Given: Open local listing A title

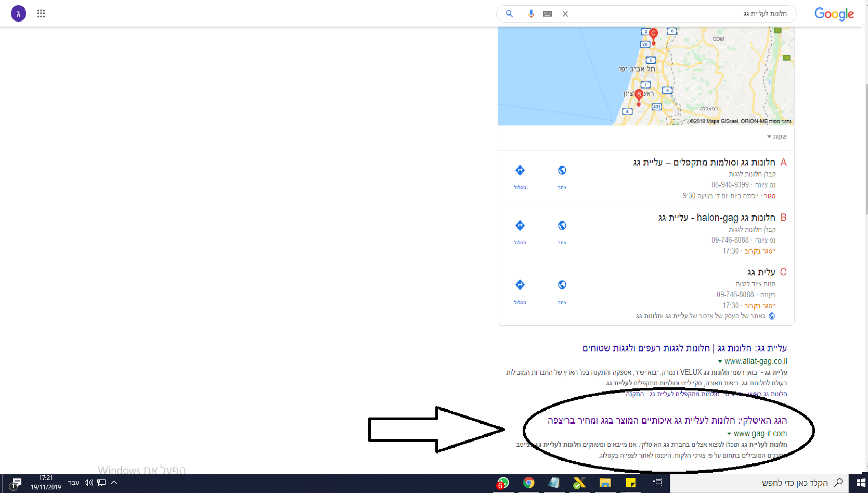Looking at the screenshot, I should pos(704,162).
